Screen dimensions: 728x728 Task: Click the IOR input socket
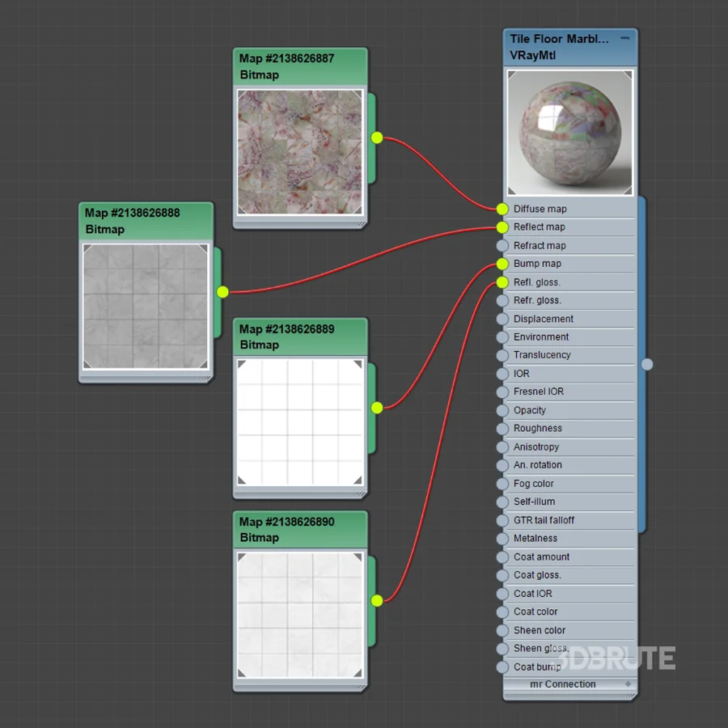point(502,374)
